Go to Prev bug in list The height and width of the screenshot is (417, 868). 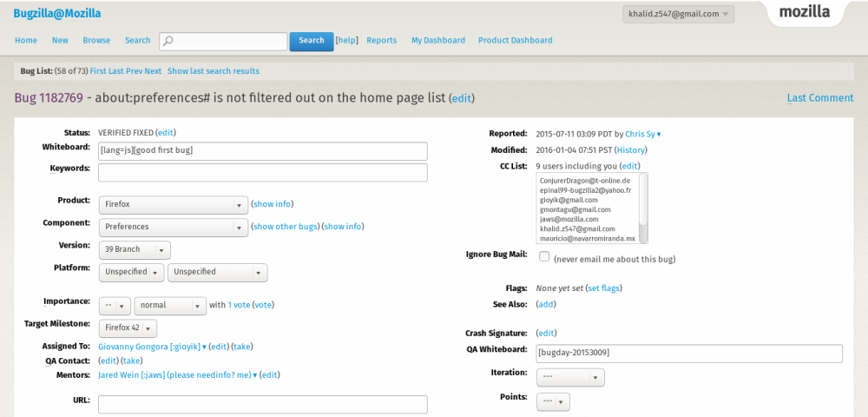click(135, 71)
